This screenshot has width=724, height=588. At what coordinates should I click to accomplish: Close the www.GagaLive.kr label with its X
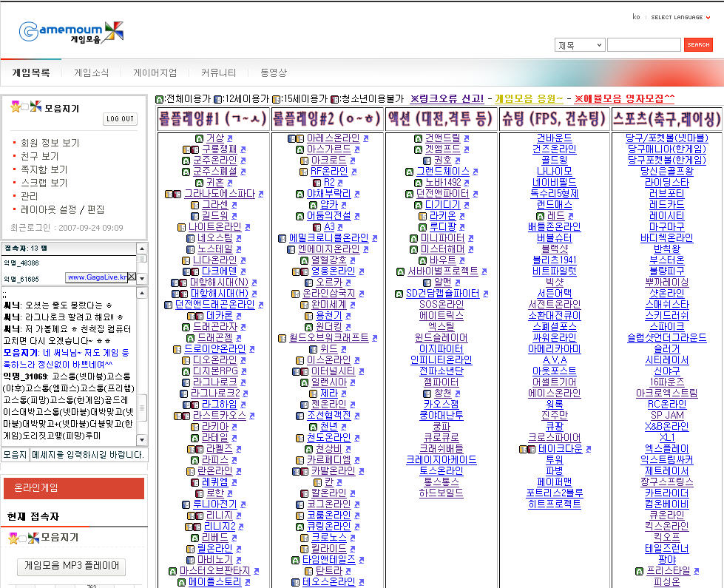click(132, 277)
